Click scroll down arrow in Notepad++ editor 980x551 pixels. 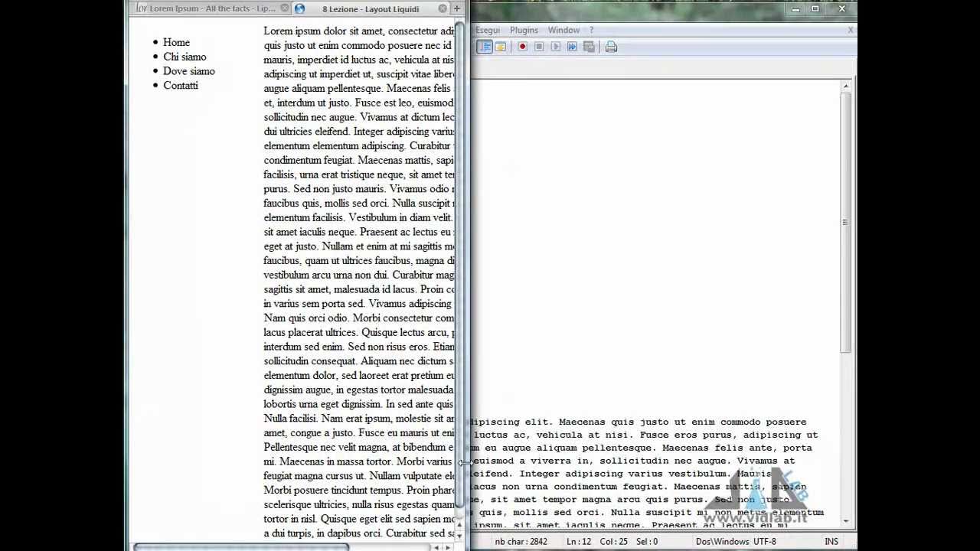[845, 521]
